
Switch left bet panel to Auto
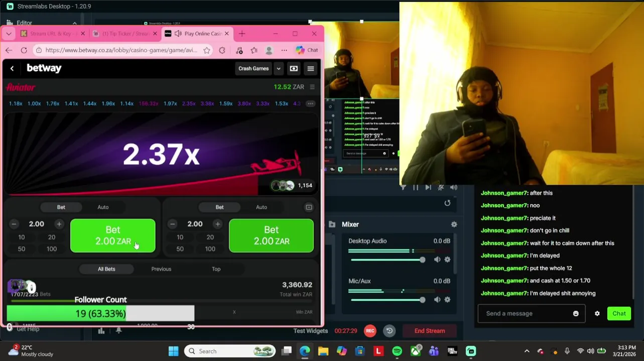pos(103,207)
